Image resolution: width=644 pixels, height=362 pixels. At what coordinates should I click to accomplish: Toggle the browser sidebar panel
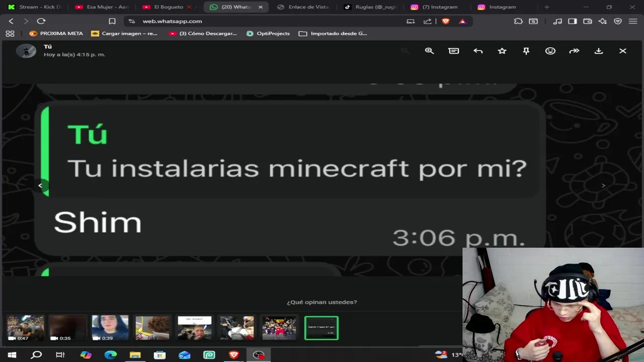pyautogui.click(x=573, y=21)
